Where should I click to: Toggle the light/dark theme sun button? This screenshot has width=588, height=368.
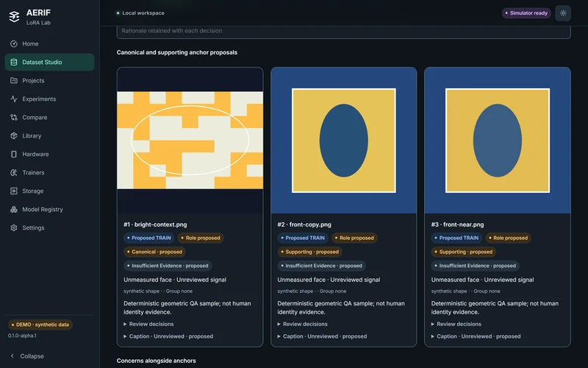[563, 13]
